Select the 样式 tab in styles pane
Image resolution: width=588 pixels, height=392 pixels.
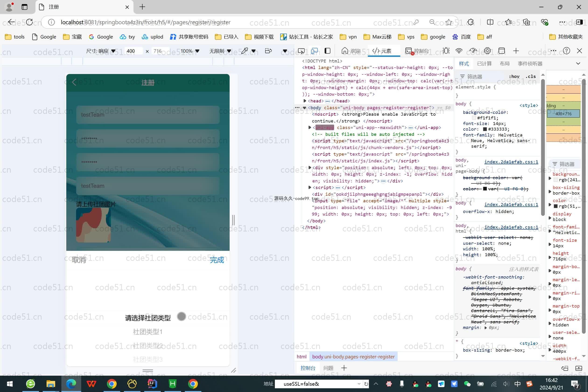pos(464,63)
